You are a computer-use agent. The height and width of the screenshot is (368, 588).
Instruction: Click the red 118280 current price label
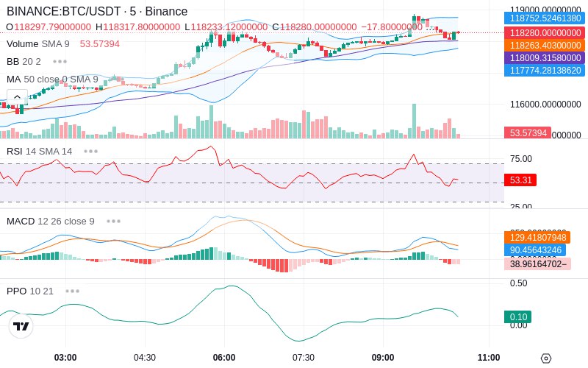[x=545, y=32]
